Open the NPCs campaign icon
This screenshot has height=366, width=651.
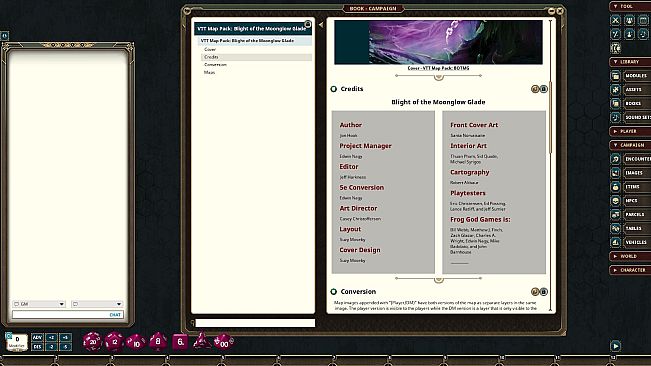(x=615, y=200)
